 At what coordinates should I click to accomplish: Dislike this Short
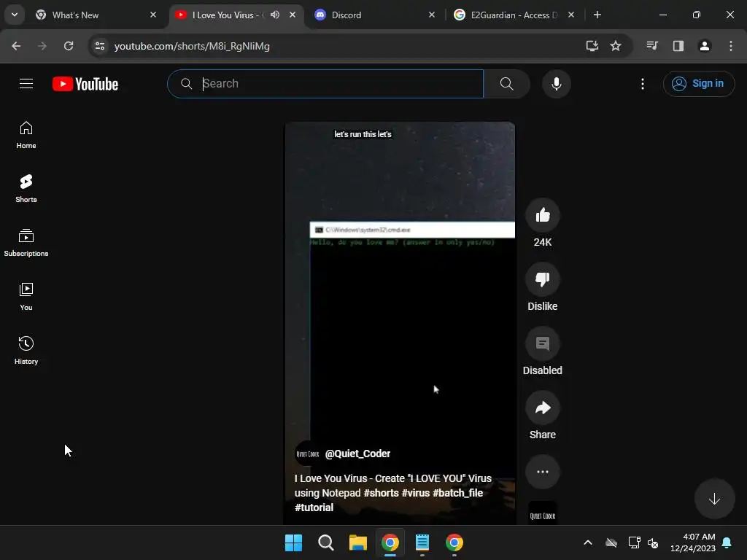[x=543, y=279]
